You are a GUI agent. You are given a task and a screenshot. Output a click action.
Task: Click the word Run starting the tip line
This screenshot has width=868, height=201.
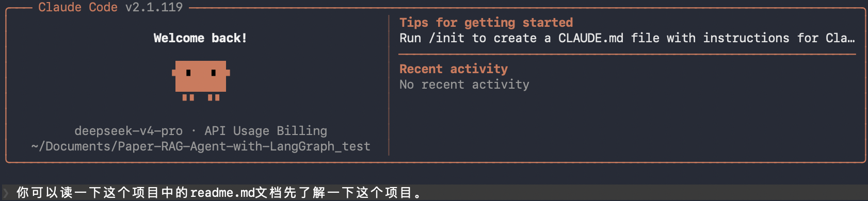410,38
